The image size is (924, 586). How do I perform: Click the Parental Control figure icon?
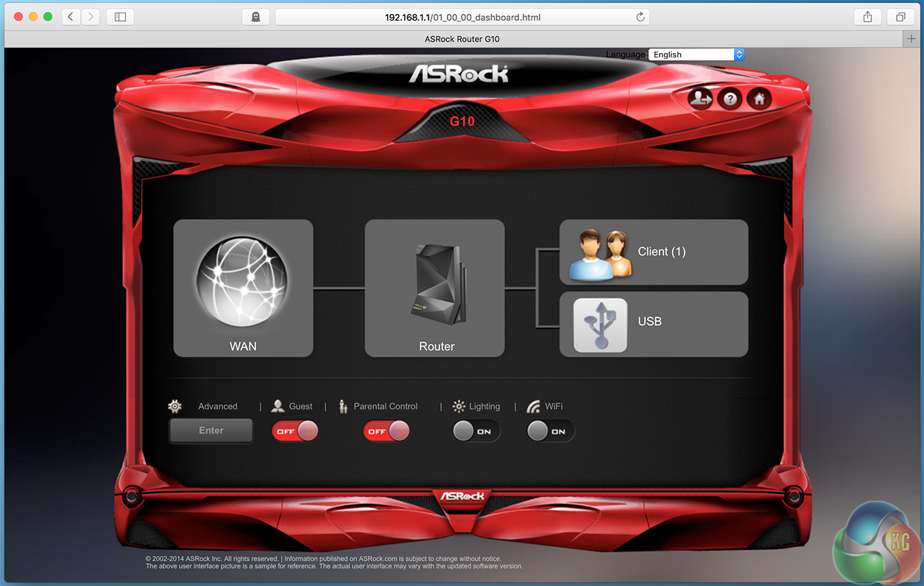[343, 406]
